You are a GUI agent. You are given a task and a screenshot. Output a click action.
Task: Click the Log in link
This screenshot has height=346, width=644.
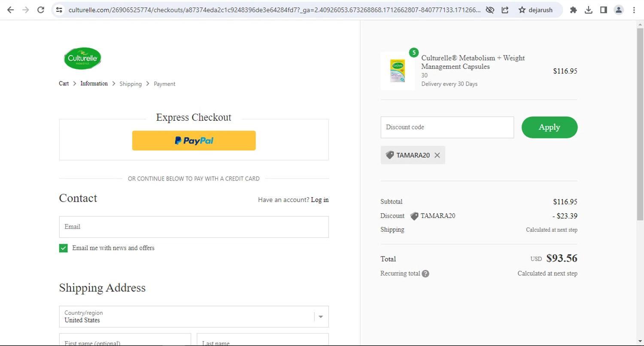320,200
